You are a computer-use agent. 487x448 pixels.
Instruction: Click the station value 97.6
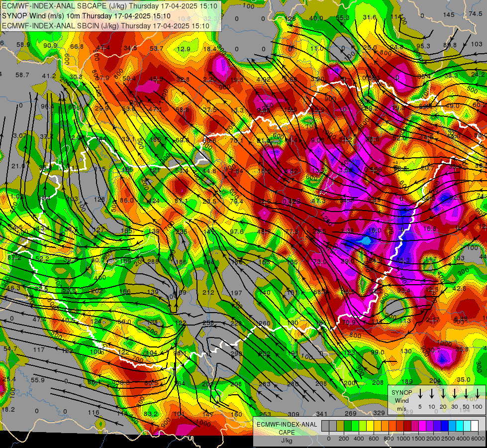point(237,232)
